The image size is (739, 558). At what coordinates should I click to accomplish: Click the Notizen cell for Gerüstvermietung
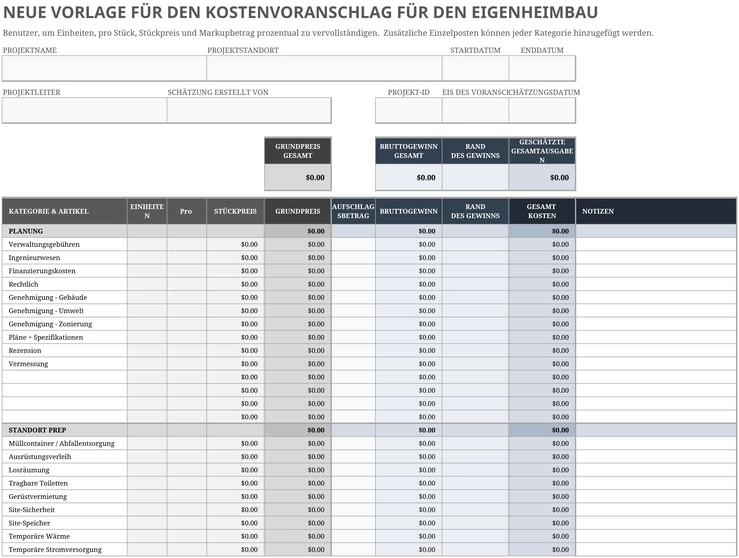[656, 496]
